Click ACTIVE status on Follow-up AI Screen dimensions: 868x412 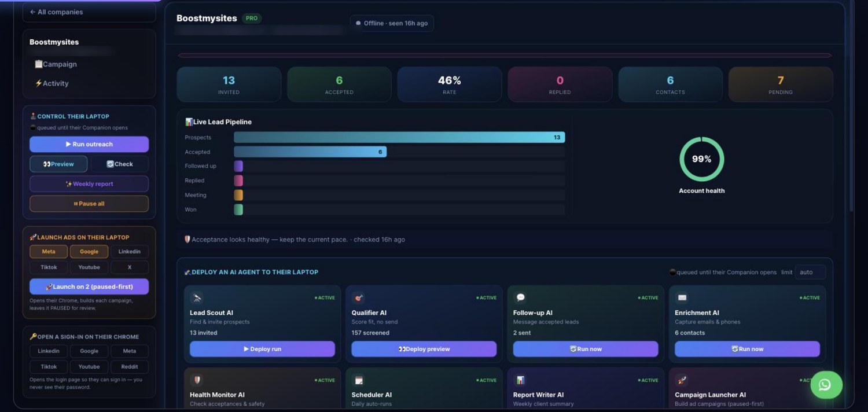(648, 298)
